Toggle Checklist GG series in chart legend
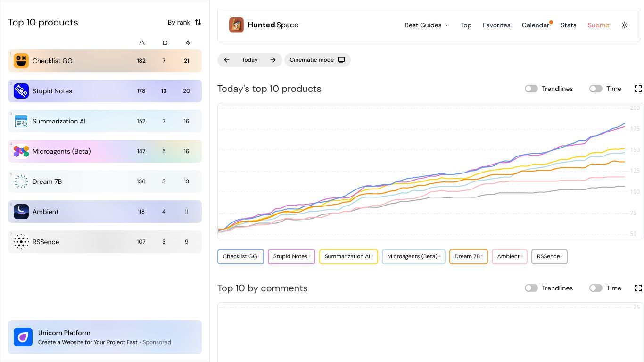Image resolution: width=644 pixels, height=362 pixels. pos(240,256)
